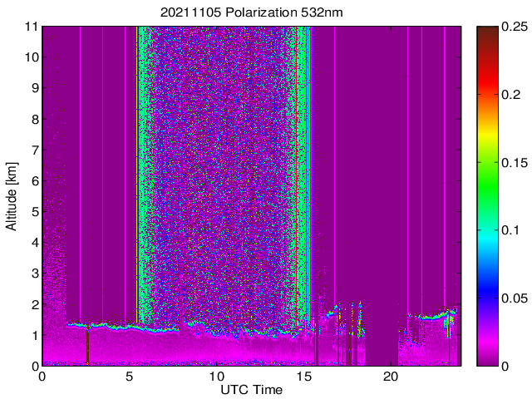Click the colorbar tick label 0.2
The width and height of the screenshot is (532, 399).
[x=510, y=94]
